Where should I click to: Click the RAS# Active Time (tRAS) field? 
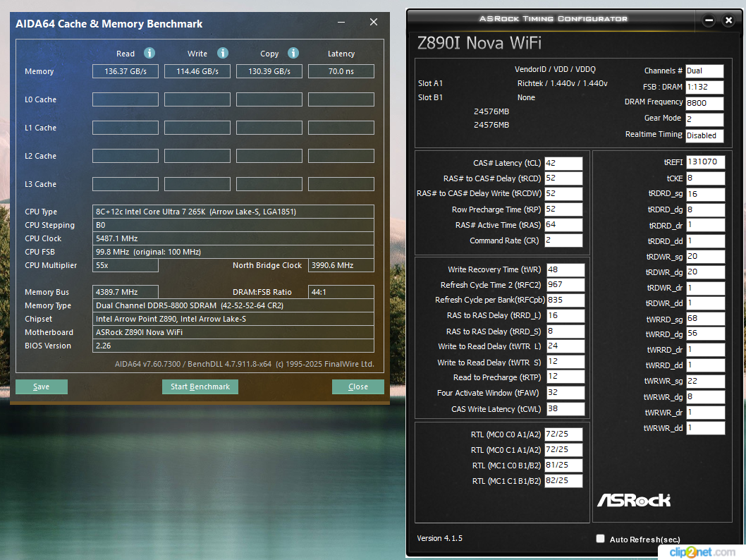pos(563,224)
